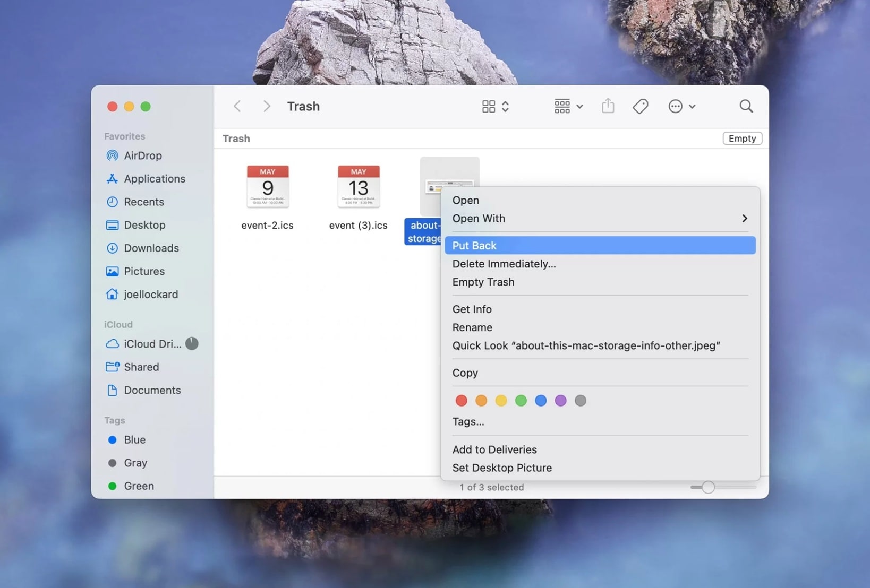Switch view using the icon grid button
The width and height of the screenshot is (870, 588).
(495, 106)
